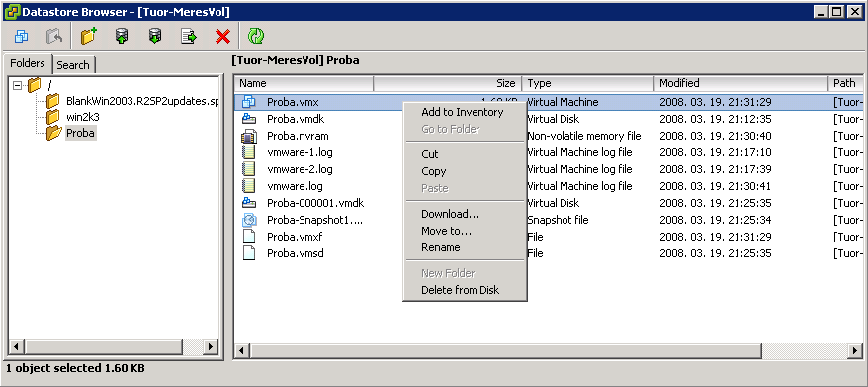Screen dimensions: 868x387
Task: Select Copy in the context menu
Action: [x=433, y=171]
